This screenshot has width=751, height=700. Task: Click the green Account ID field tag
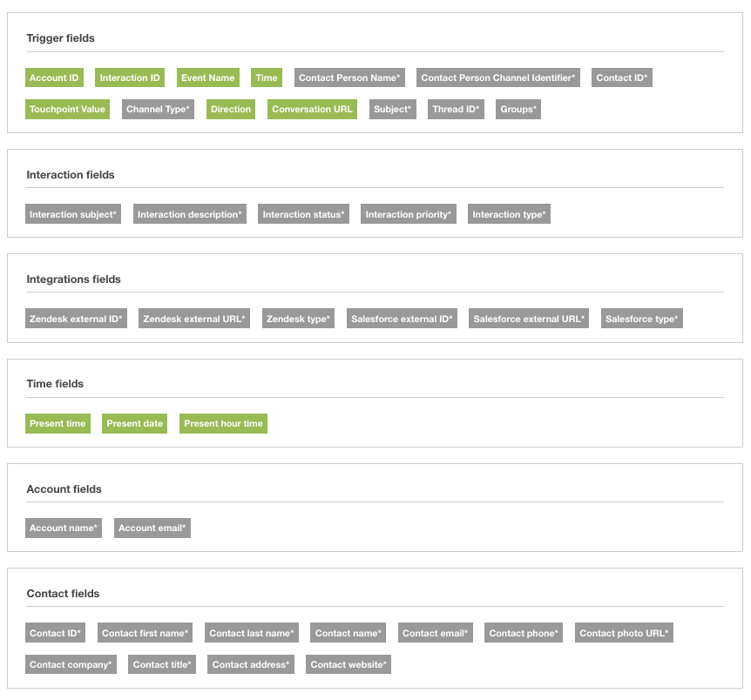pyautogui.click(x=54, y=78)
